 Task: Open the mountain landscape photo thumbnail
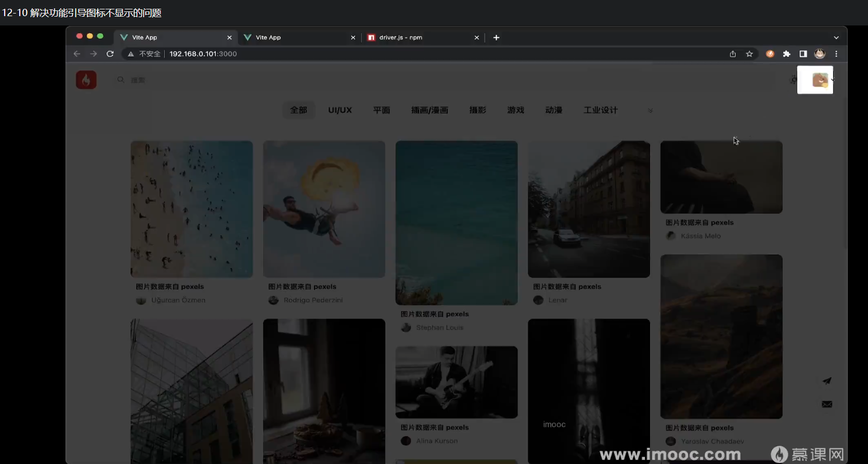point(721,337)
